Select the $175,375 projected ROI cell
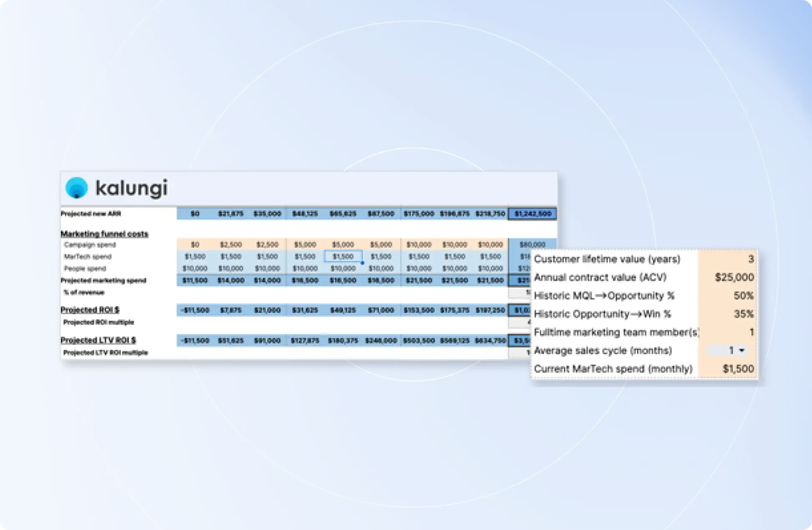812x530 pixels. coord(454,310)
